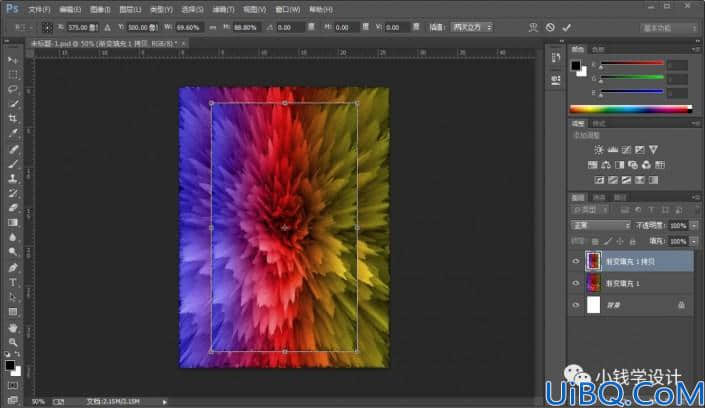The image size is (705, 408).
Task: Add Color Balance scales adjustment icon
Action: point(606,165)
